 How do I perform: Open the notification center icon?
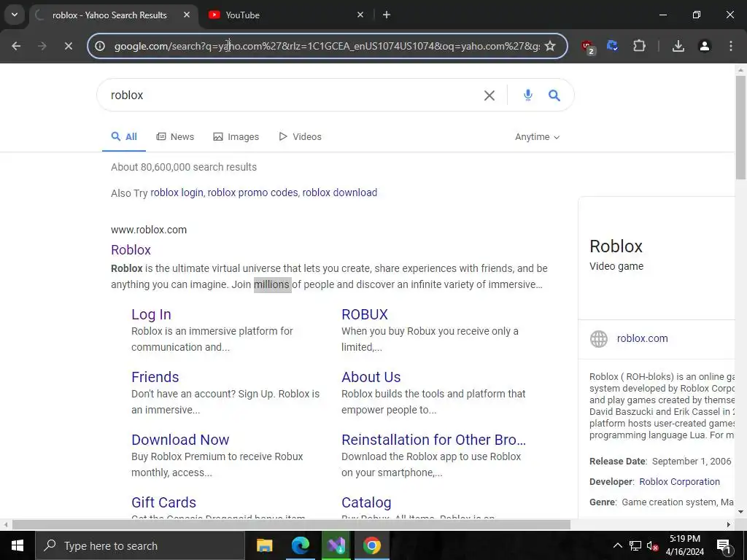[724, 545]
